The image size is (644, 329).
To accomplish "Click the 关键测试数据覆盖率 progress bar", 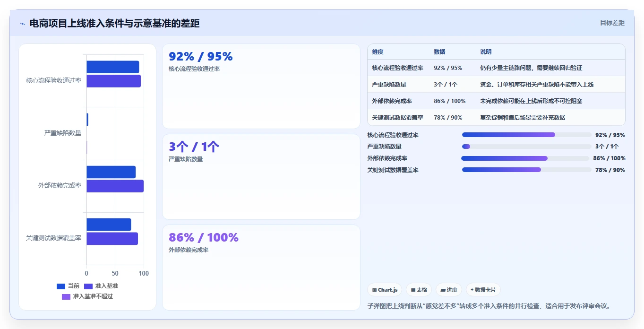I will [x=526, y=170].
